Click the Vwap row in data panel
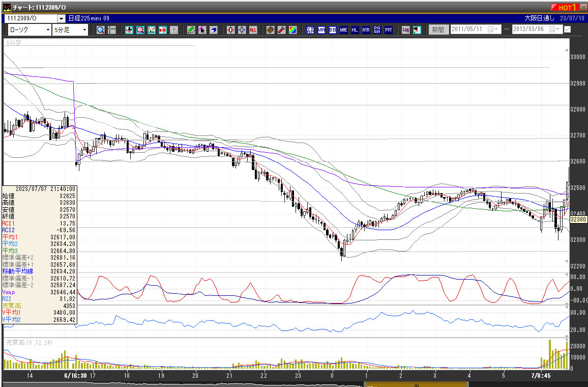Image resolution: width=588 pixels, height=387 pixels. (39, 292)
